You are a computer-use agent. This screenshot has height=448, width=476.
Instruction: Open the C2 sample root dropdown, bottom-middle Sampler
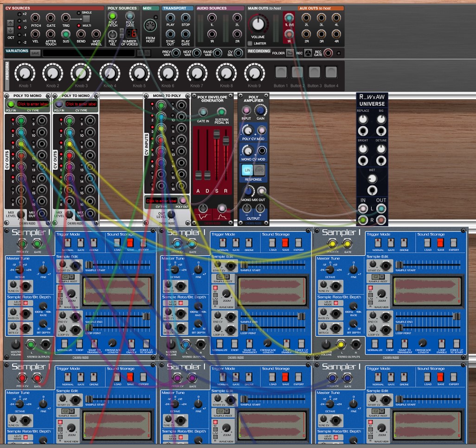click(224, 411)
